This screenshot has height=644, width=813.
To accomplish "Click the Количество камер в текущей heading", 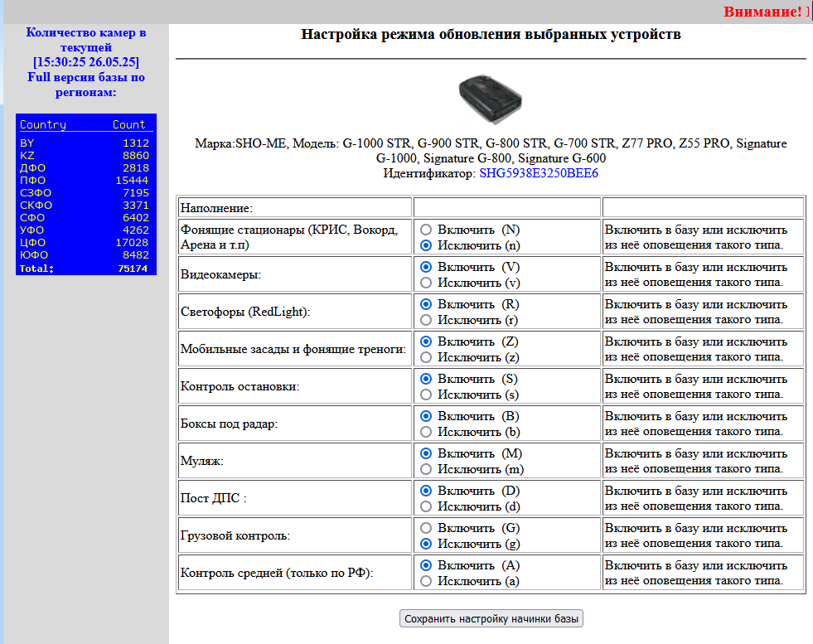I will (x=86, y=40).
